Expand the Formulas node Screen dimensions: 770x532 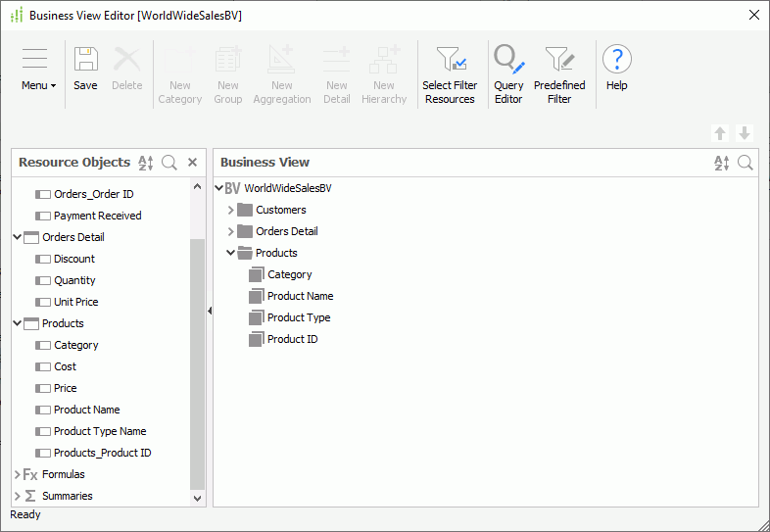pos(18,474)
